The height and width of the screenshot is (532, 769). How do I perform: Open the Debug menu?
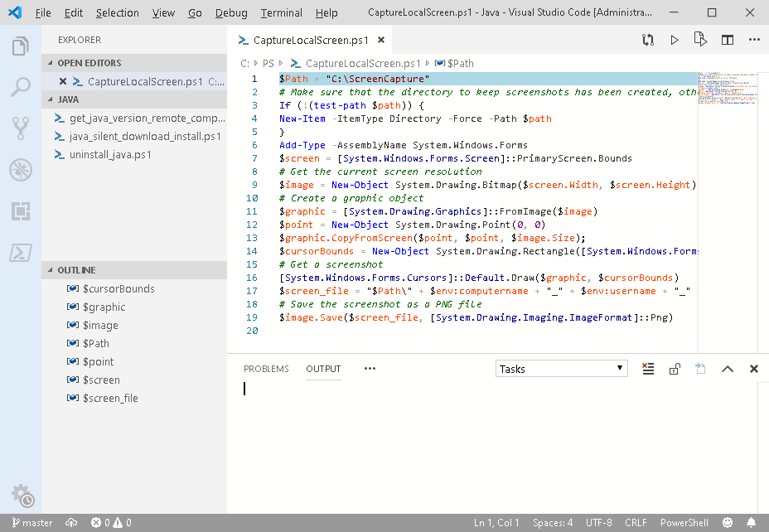tap(230, 13)
